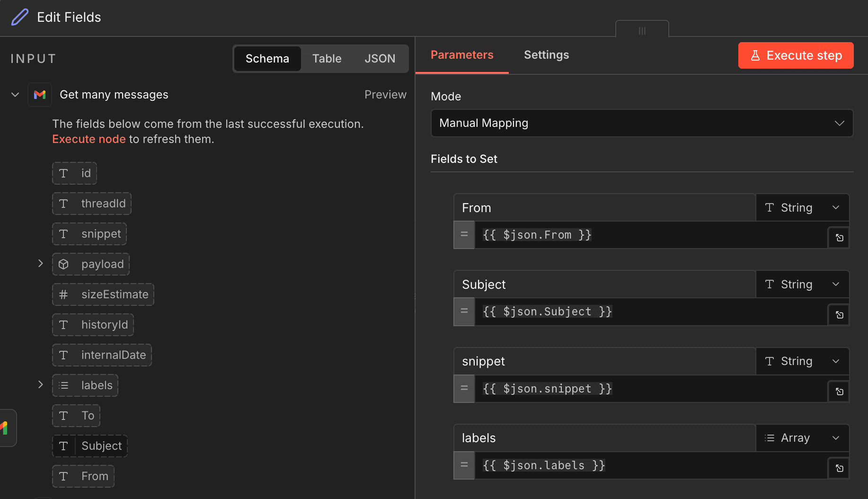868x499 pixels.
Task: Switch to the Settings tab
Action: tap(546, 55)
